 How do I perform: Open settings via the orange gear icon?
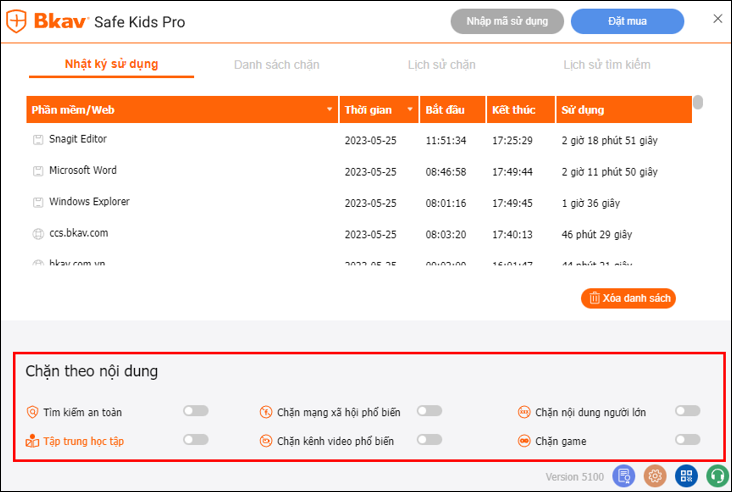coord(655,476)
